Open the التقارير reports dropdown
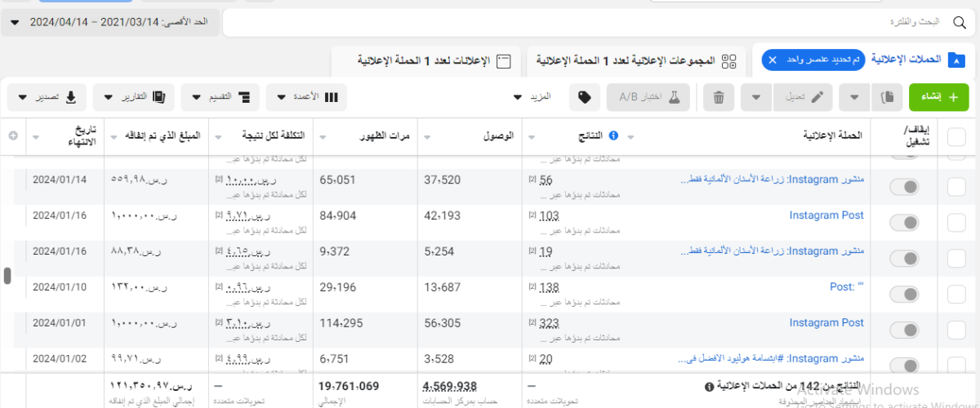Viewport: 980px width, 408px height. point(133,97)
